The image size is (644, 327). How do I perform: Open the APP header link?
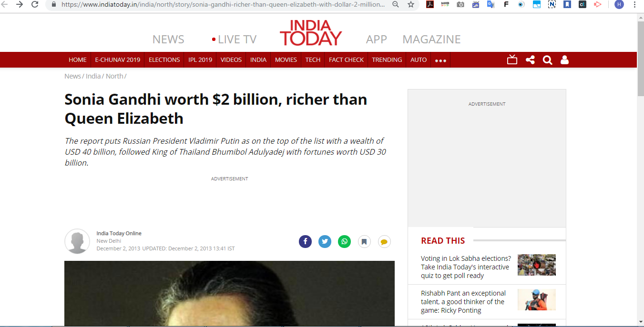[377, 40]
